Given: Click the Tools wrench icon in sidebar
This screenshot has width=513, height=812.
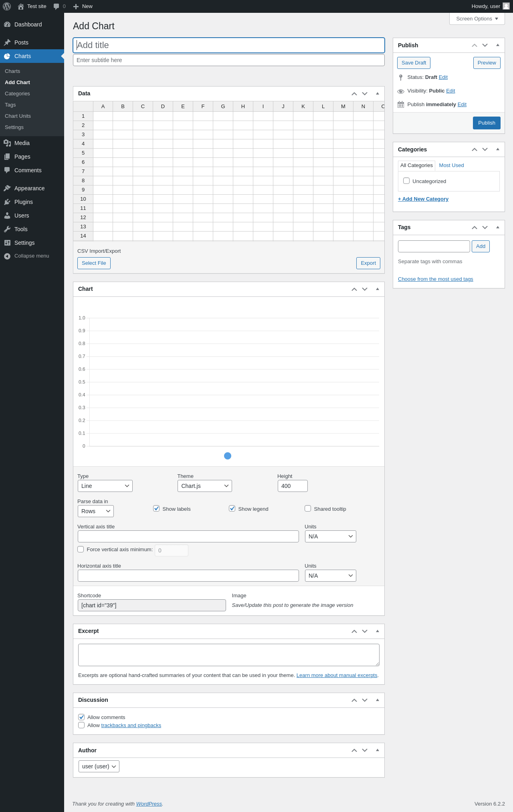Looking at the screenshot, I should click(7, 229).
